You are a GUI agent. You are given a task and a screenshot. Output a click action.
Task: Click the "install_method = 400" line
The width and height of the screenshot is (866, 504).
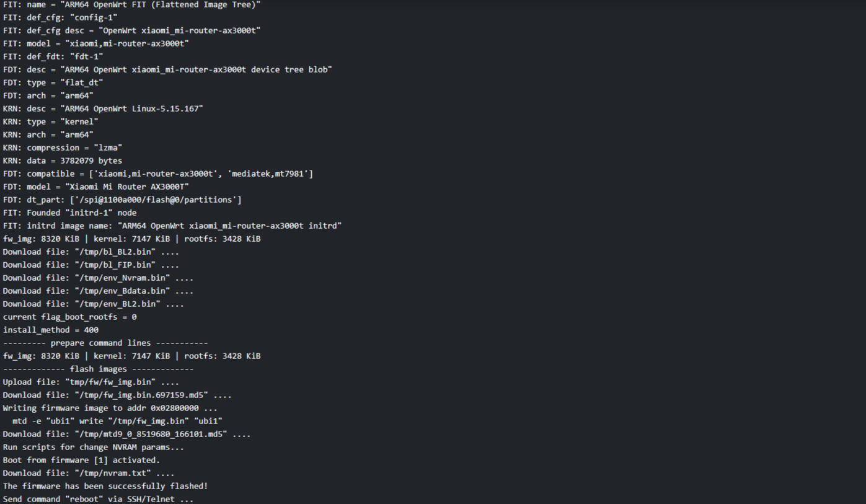point(51,330)
